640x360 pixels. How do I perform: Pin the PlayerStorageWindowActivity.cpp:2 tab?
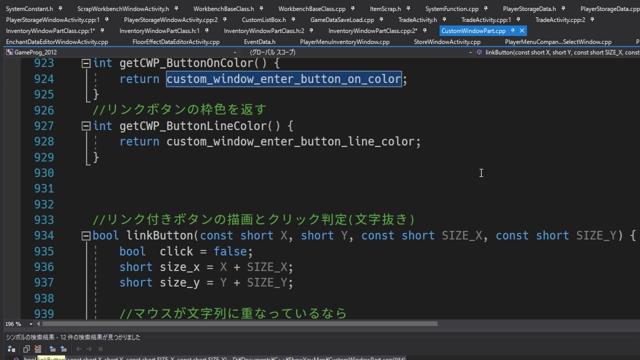pos(224,19)
